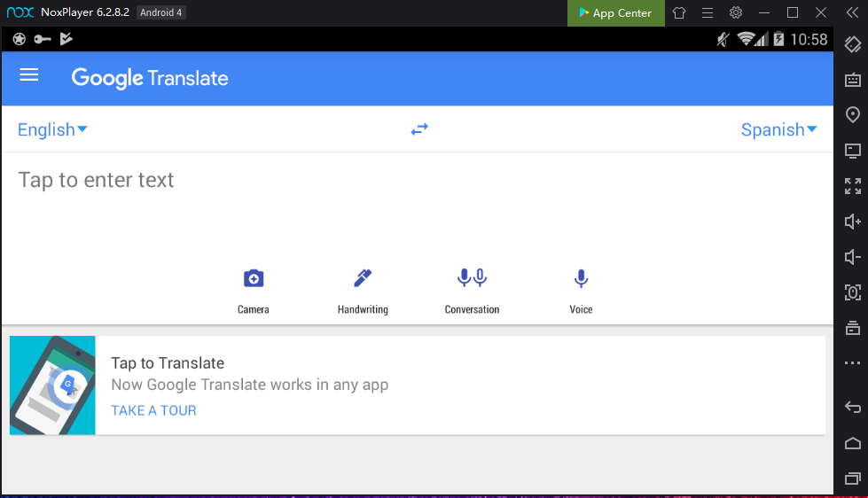Swap the source and target languages
This screenshot has height=498, width=868.
click(419, 128)
